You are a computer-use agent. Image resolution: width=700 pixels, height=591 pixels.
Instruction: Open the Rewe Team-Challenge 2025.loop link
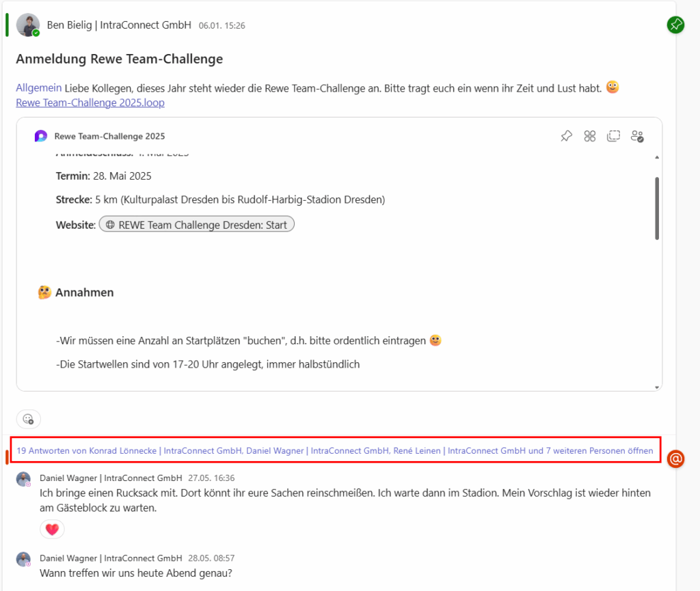[90, 103]
